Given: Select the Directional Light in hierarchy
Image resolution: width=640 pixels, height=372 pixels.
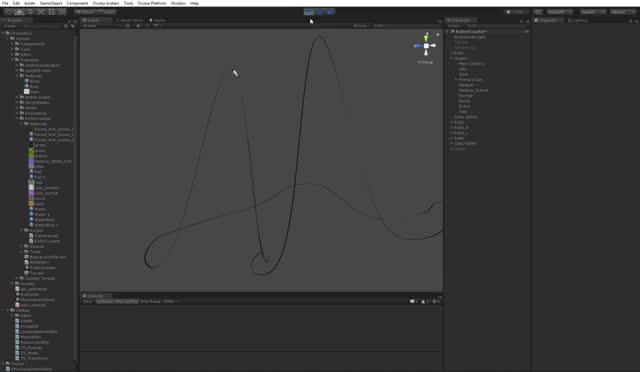Looking at the screenshot, I should pos(470,37).
